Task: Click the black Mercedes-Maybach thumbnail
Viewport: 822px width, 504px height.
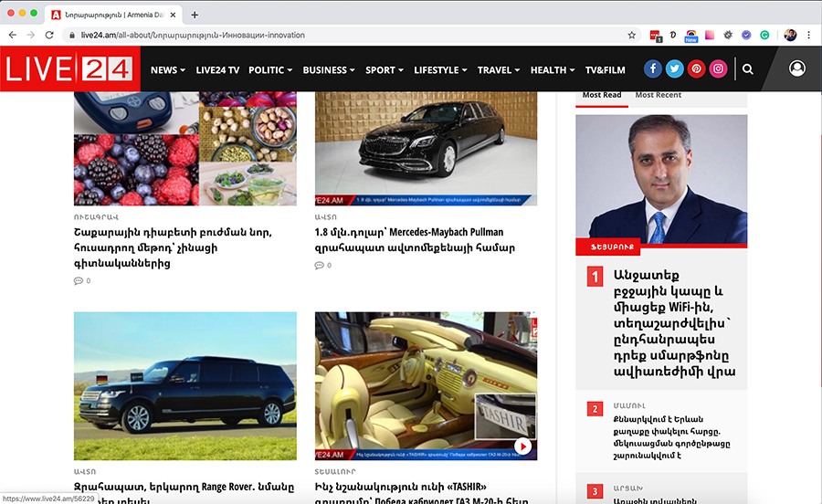Action: tap(426, 148)
